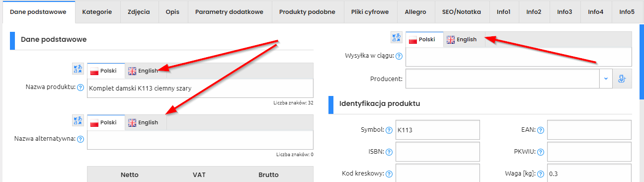Click translate icon beside Nazwa alternatywna

[78, 120]
